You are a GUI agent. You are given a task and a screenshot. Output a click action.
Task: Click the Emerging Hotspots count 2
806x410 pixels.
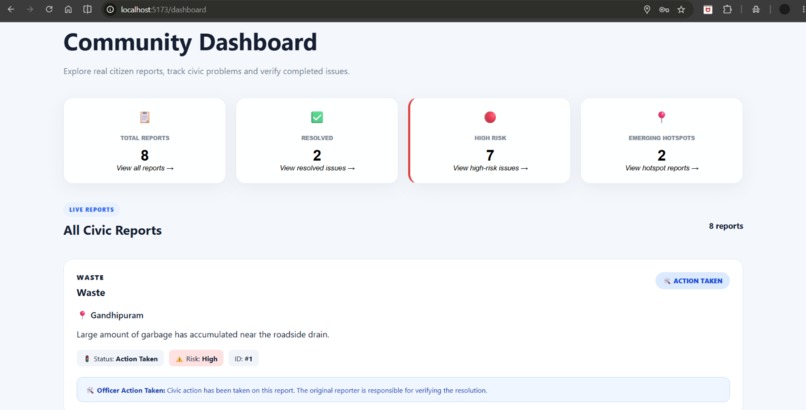click(662, 155)
